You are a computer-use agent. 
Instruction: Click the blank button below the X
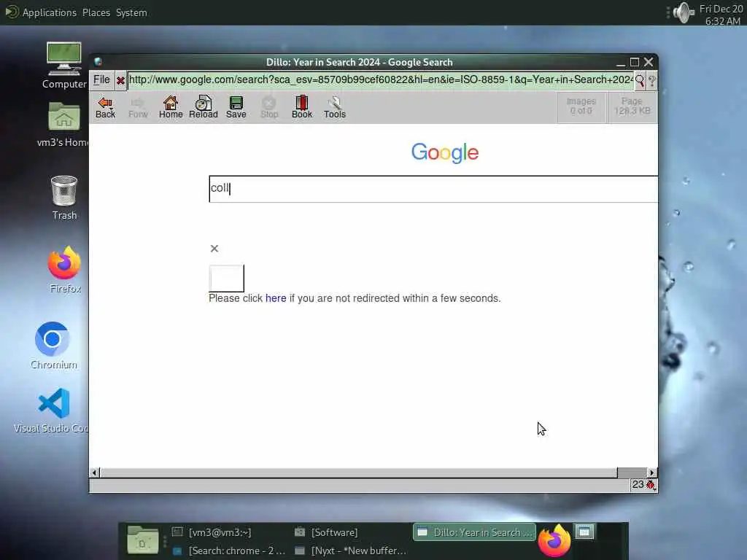point(227,279)
